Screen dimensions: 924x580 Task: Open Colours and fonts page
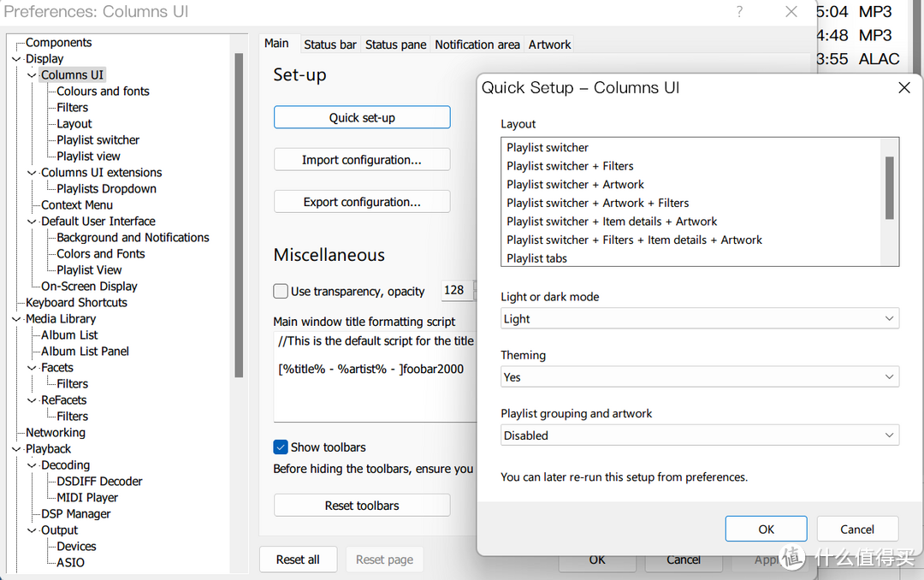point(104,92)
